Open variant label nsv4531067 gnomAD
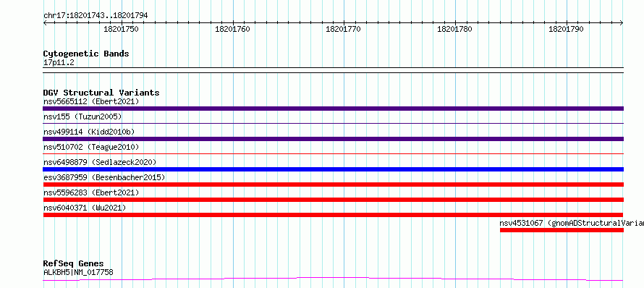The width and height of the screenshot is (644, 288). 572,223
